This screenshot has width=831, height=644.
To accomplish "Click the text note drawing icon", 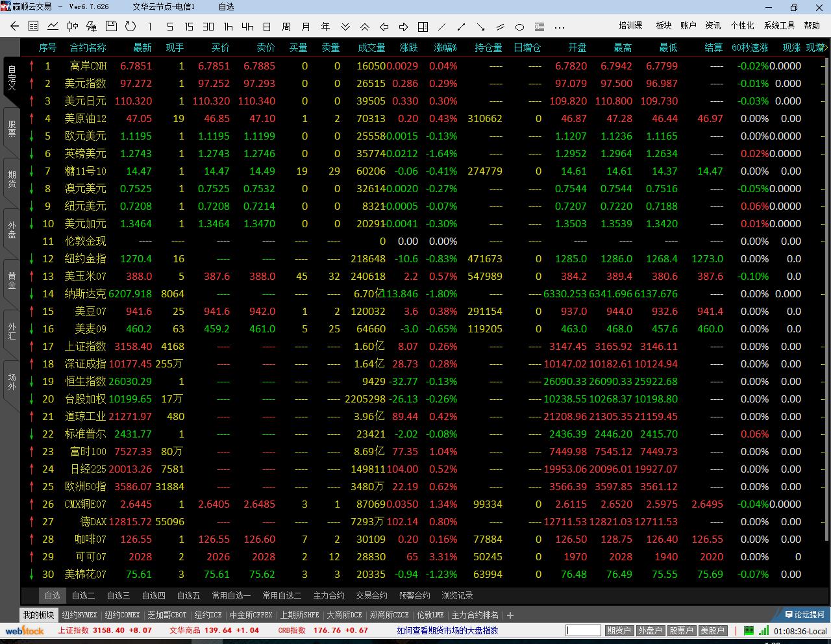I will pos(540,27).
